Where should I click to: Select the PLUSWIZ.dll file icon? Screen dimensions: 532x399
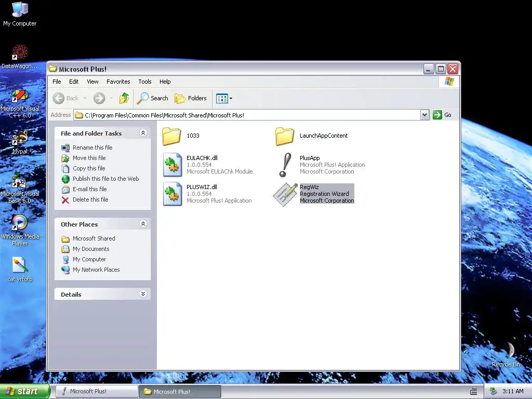click(x=172, y=194)
